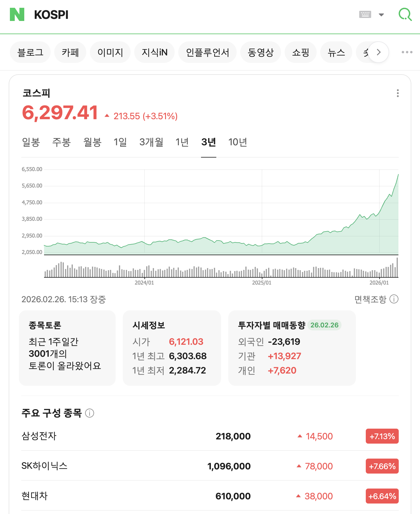This screenshot has width=420, height=514.
Task: Click the 2024/01 axis label
Action: coord(144,283)
